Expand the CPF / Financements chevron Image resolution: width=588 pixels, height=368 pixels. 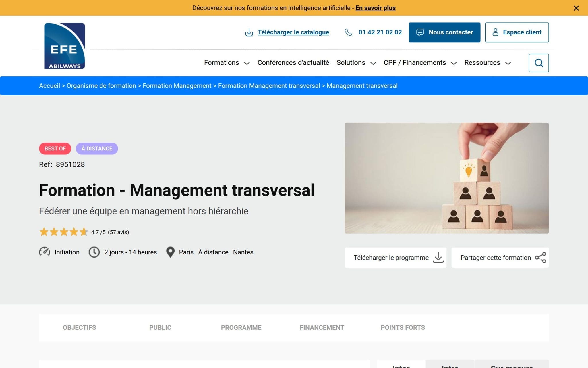pos(454,63)
